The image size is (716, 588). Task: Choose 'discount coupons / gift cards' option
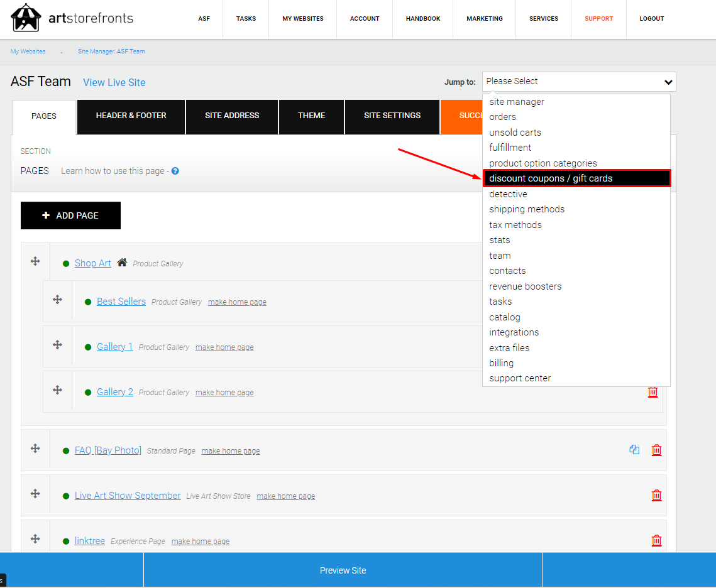[576, 178]
